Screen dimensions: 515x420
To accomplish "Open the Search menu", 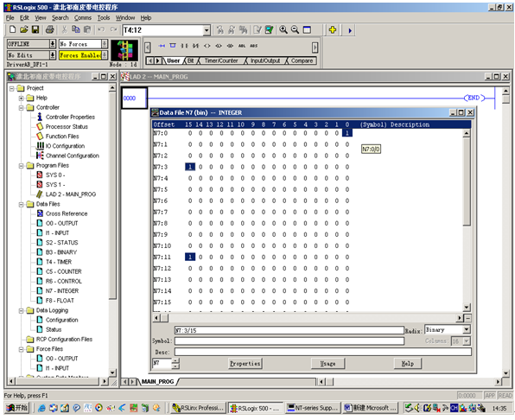I will (60, 18).
